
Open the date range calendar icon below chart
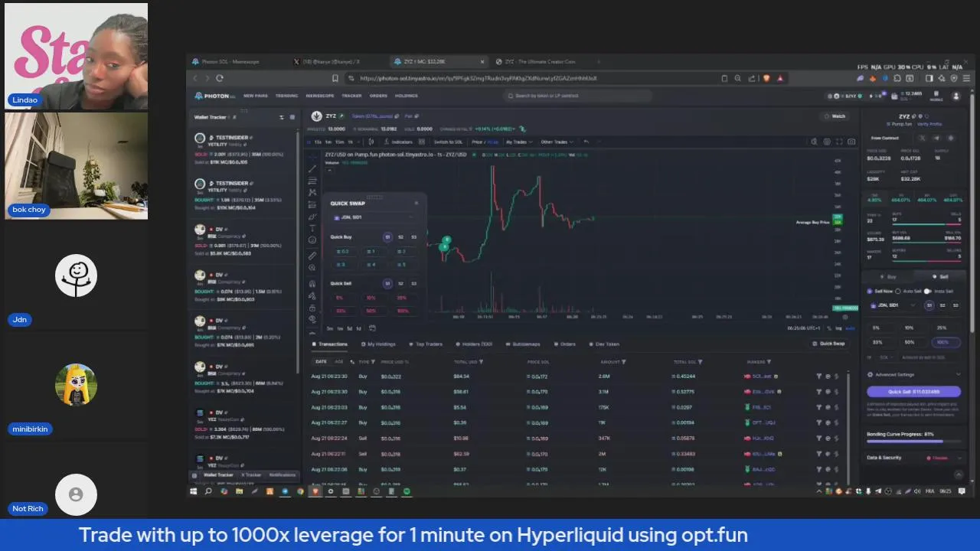373,328
